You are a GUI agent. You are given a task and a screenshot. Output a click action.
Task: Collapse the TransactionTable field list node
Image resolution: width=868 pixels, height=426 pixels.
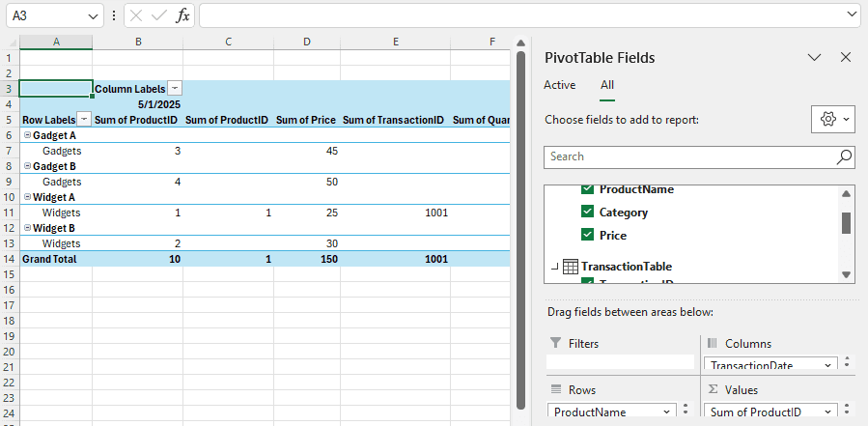(x=554, y=267)
